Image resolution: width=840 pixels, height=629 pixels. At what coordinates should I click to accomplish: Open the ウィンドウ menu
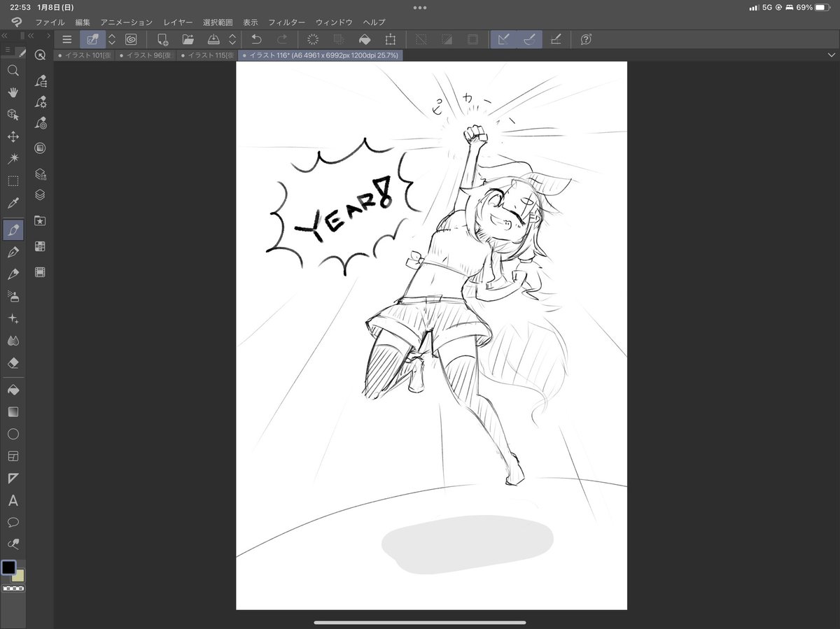click(x=334, y=22)
